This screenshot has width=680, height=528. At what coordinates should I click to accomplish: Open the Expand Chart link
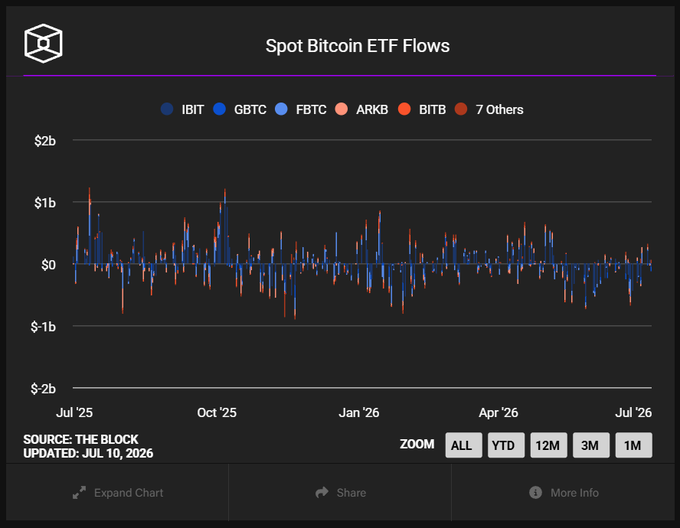click(x=128, y=493)
